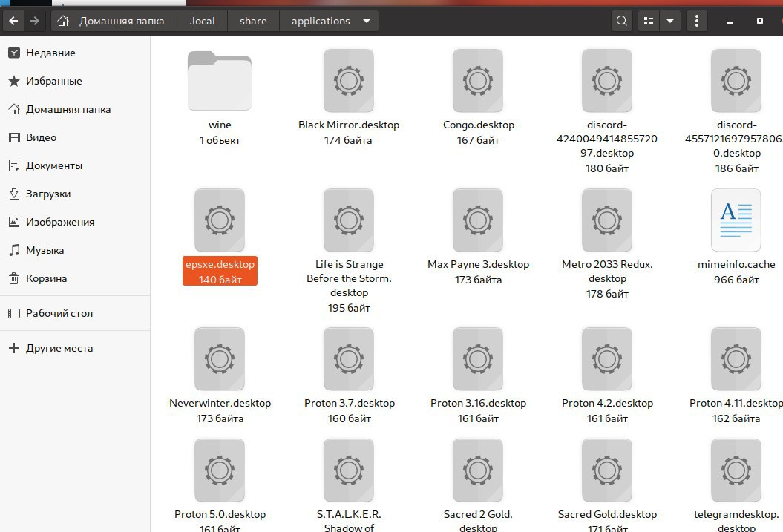
Task: Open Недавние in the sidebar
Action: coord(75,53)
